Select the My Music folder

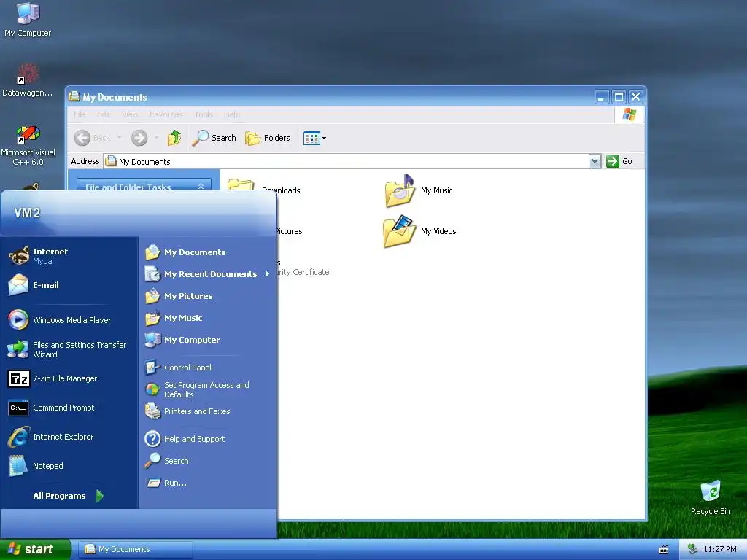419,190
